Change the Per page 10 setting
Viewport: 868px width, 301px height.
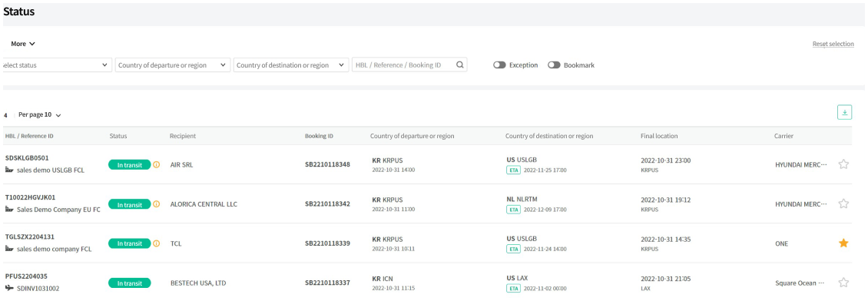[x=39, y=115]
